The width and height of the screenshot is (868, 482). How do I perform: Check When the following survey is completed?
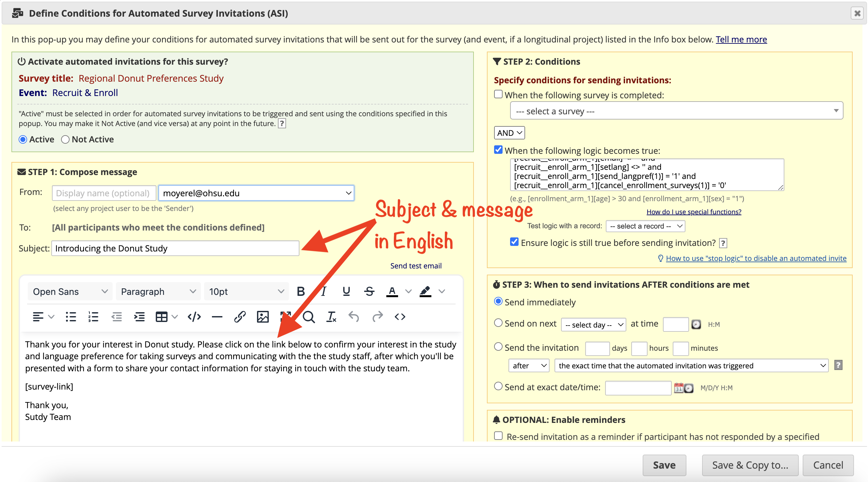point(498,94)
